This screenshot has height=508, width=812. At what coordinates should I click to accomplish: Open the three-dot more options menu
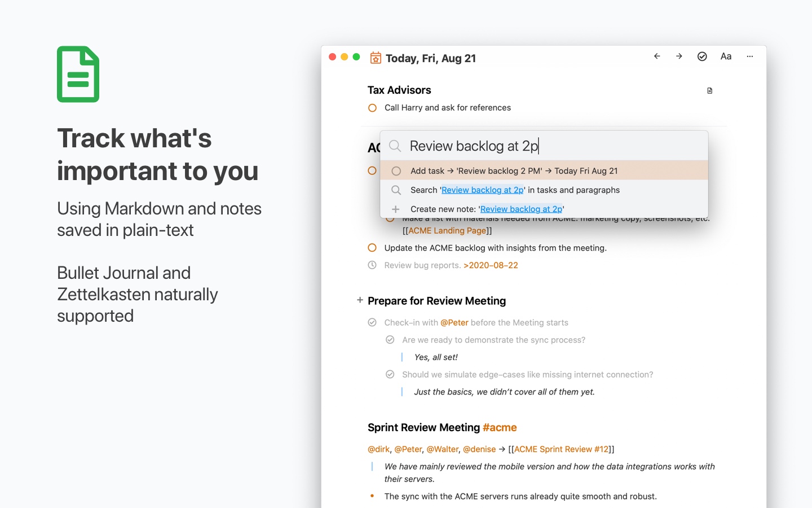pos(750,56)
